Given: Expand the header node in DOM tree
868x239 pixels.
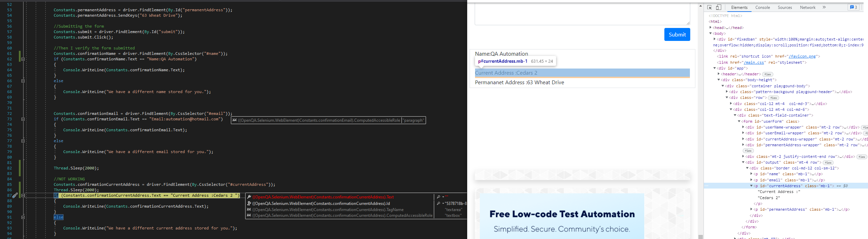Looking at the screenshot, I should pyautogui.click(x=719, y=74).
